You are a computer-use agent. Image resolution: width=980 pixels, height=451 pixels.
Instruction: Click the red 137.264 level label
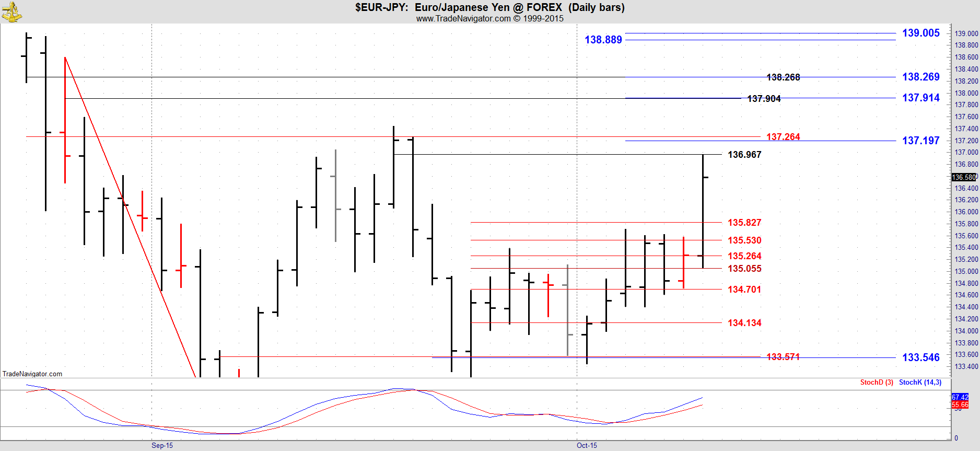click(783, 137)
